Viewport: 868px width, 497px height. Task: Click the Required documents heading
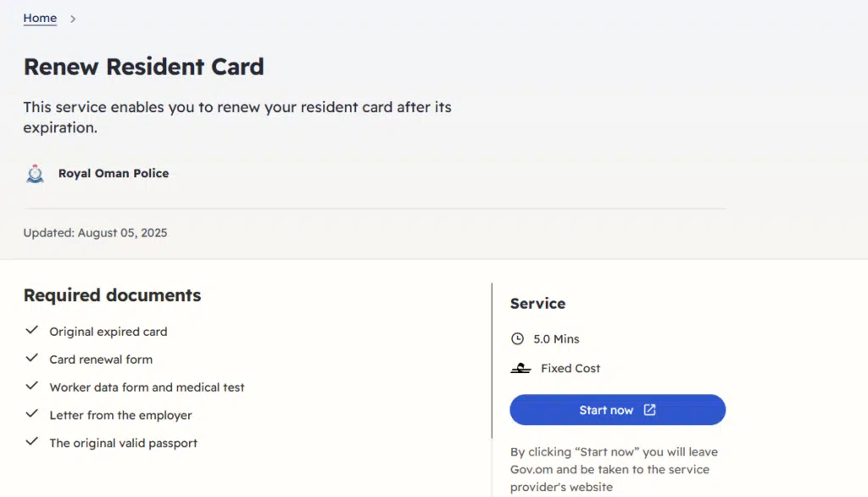[x=112, y=296]
